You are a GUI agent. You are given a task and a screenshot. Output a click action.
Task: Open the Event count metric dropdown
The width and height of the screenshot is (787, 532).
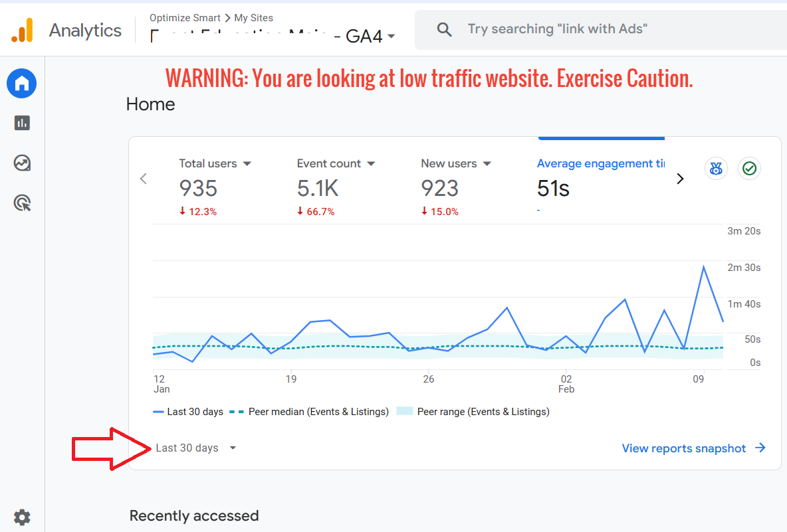point(372,163)
